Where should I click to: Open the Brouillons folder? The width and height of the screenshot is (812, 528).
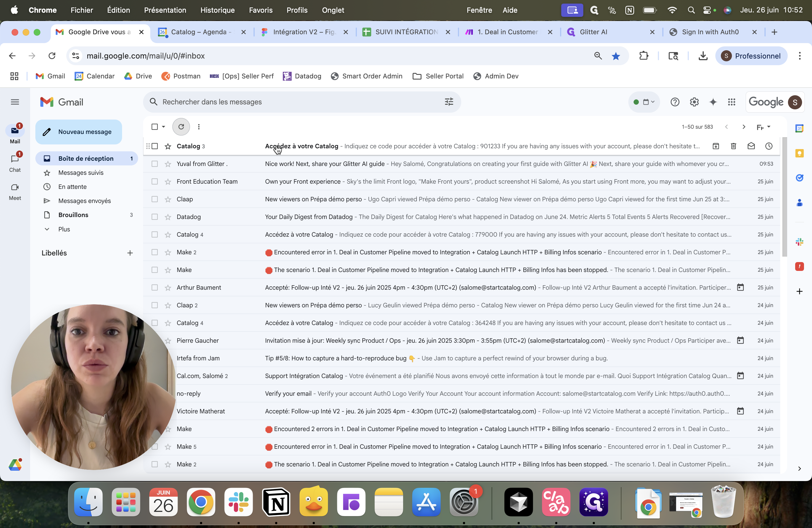pyautogui.click(x=87, y=215)
